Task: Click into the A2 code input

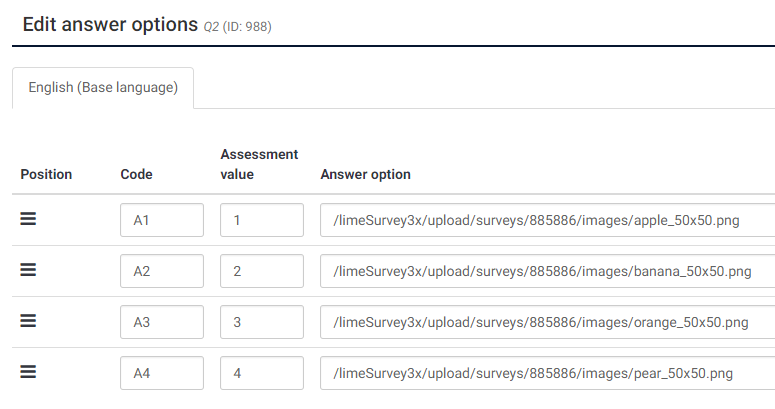Action: pos(162,271)
